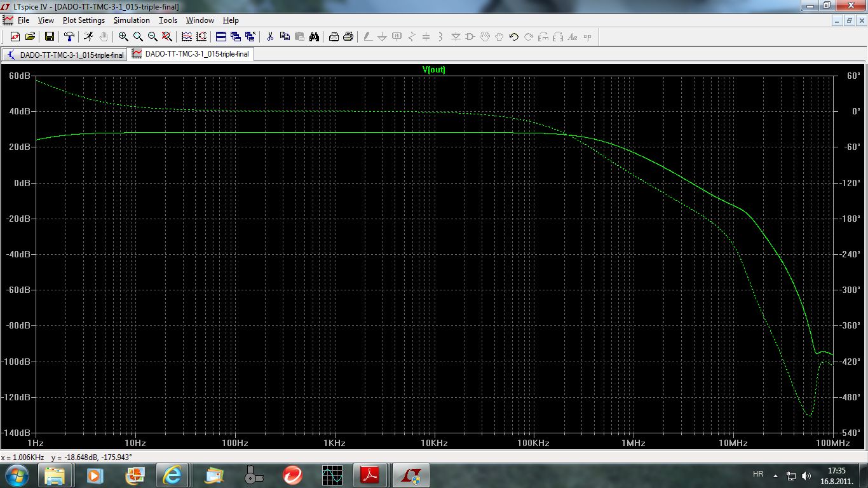
Task: Open the View menu
Action: (46, 20)
